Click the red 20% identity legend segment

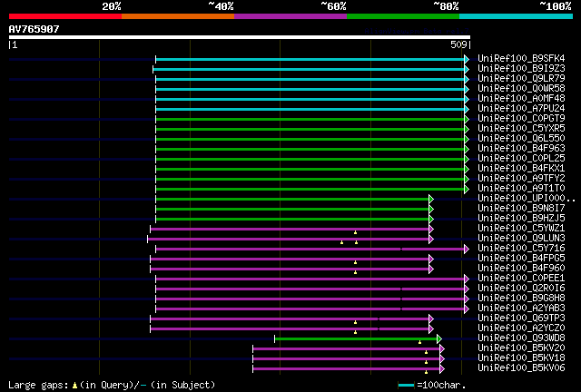pos(65,16)
